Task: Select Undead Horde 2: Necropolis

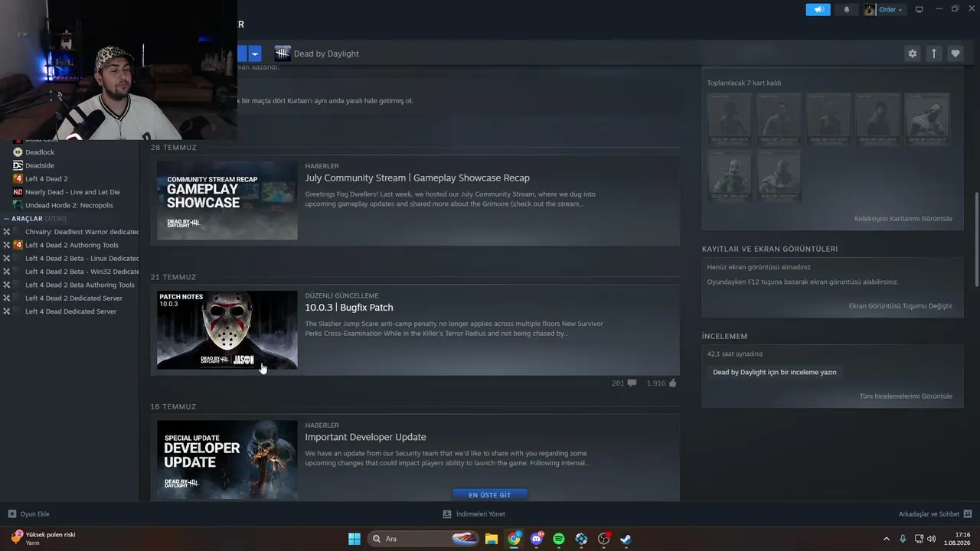Action: coord(69,205)
